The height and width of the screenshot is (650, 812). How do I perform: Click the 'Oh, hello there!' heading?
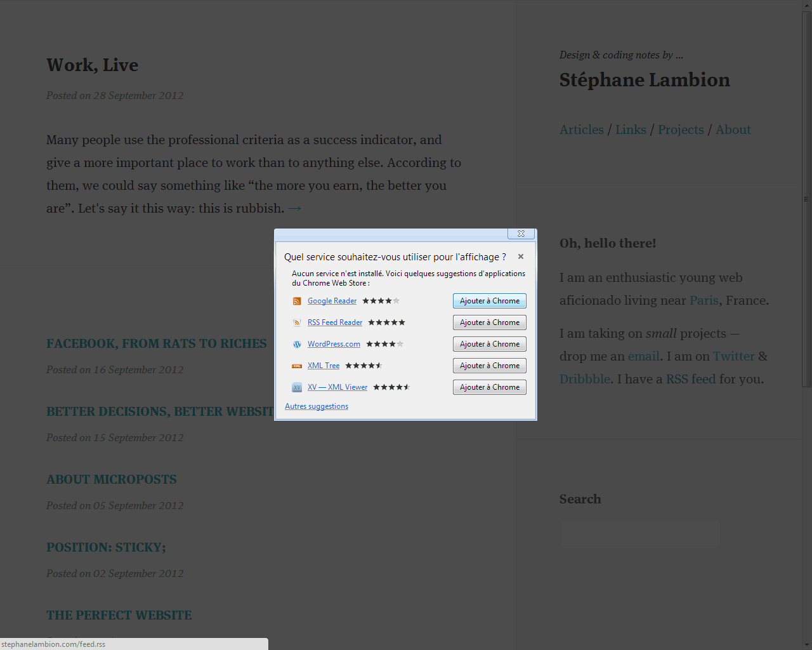[608, 243]
